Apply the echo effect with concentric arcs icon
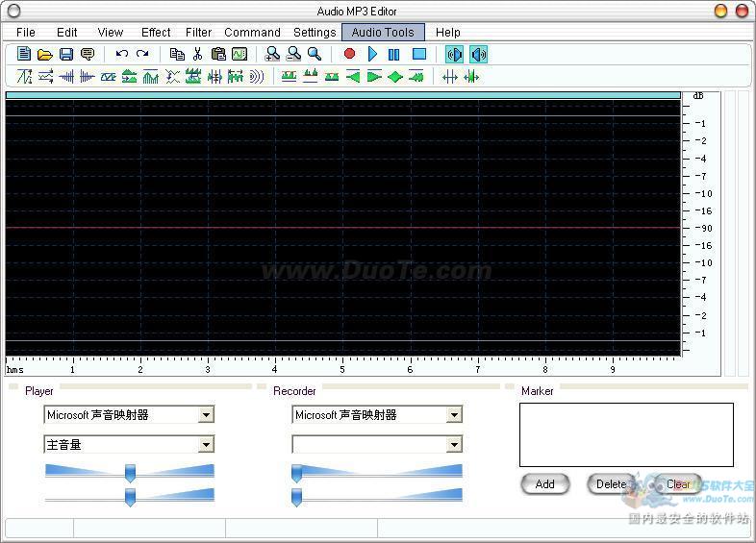Viewport: 756px width, 543px height. click(x=257, y=76)
